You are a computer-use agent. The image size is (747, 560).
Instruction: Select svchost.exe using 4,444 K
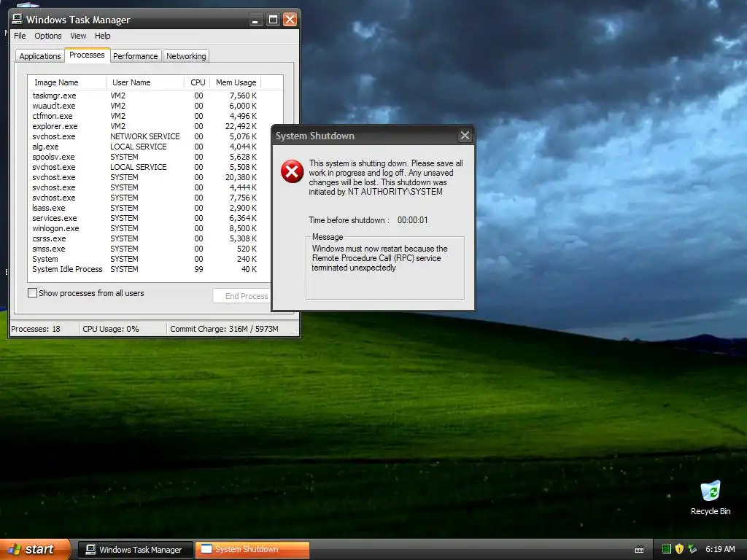(x=144, y=187)
